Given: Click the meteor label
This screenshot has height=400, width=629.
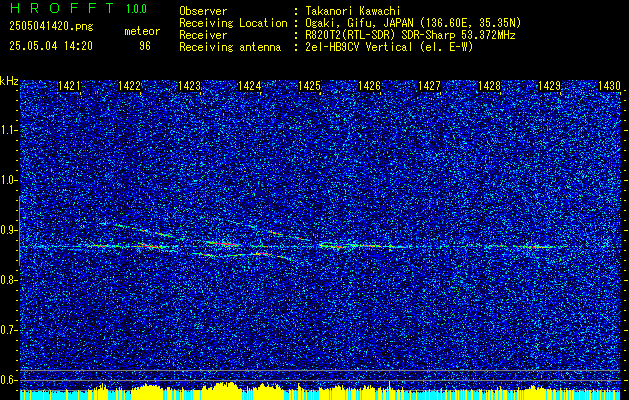Looking at the screenshot, I should (x=142, y=31).
